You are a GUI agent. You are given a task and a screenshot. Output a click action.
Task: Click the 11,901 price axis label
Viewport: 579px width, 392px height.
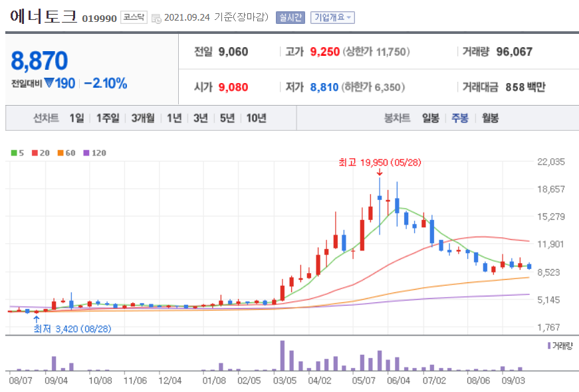point(551,244)
